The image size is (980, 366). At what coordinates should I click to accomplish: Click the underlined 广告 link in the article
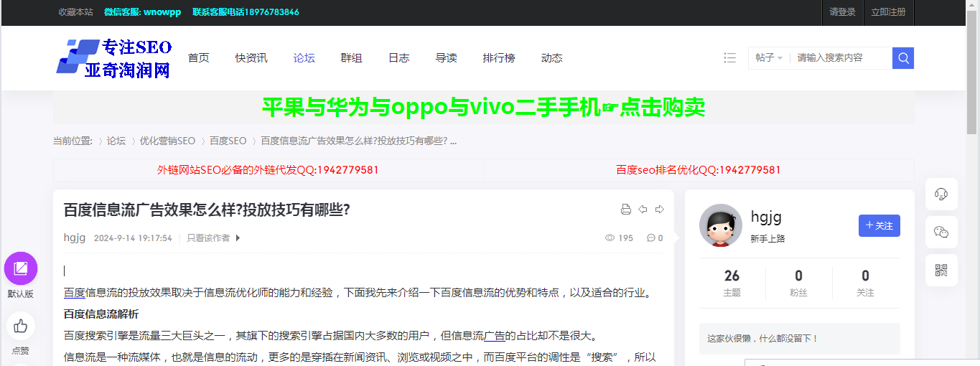pyautogui.click(x=495, y=336)
